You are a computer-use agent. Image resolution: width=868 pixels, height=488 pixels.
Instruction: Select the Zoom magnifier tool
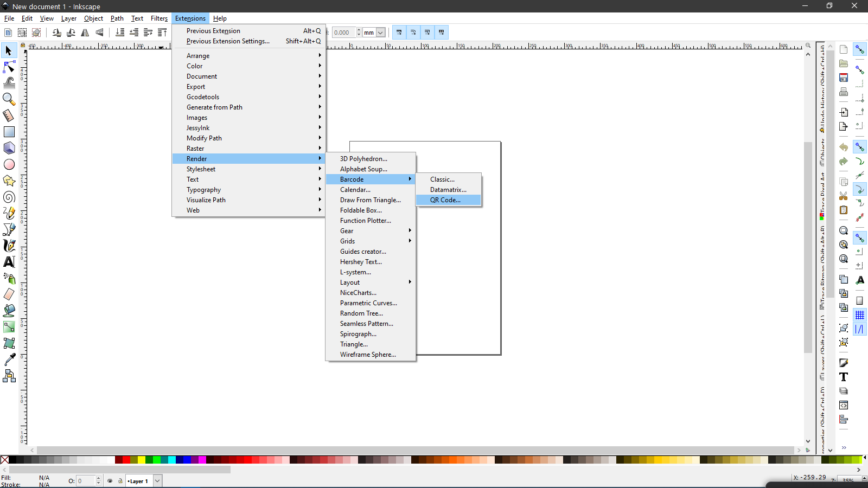click(x=9, y=99)
